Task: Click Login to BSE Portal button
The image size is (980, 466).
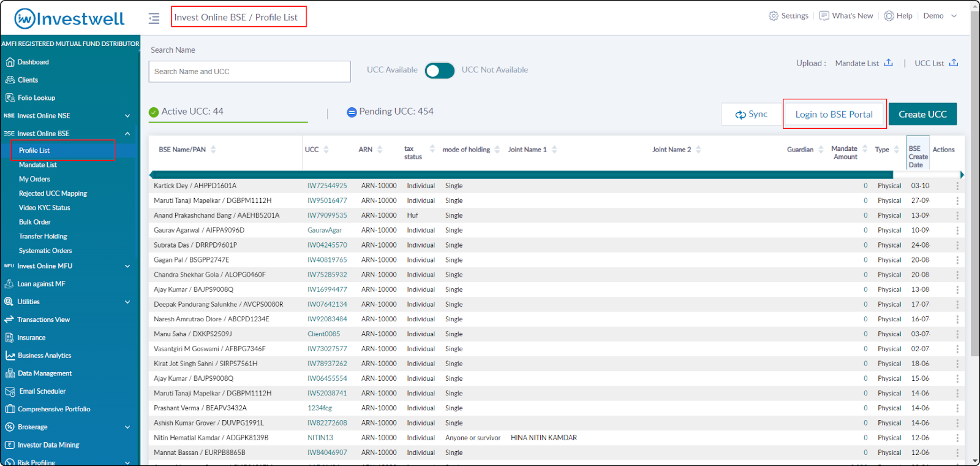Action: tap(834, 114)
